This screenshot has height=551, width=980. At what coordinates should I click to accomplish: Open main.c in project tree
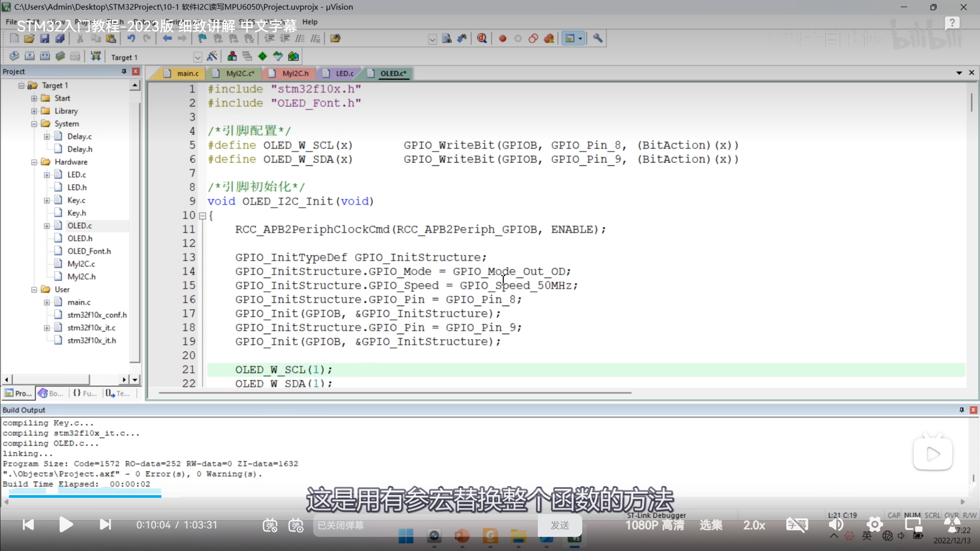pos(79,302)
